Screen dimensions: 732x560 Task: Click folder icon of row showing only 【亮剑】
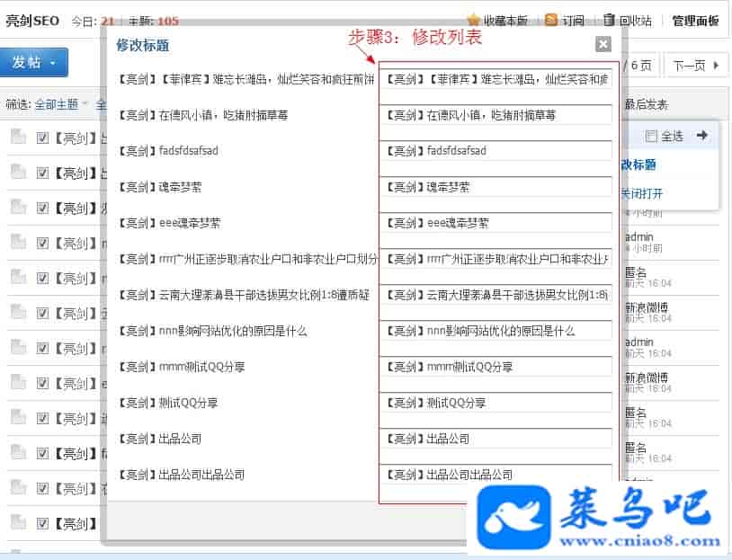pyautogui.click(x=18, y=522)
